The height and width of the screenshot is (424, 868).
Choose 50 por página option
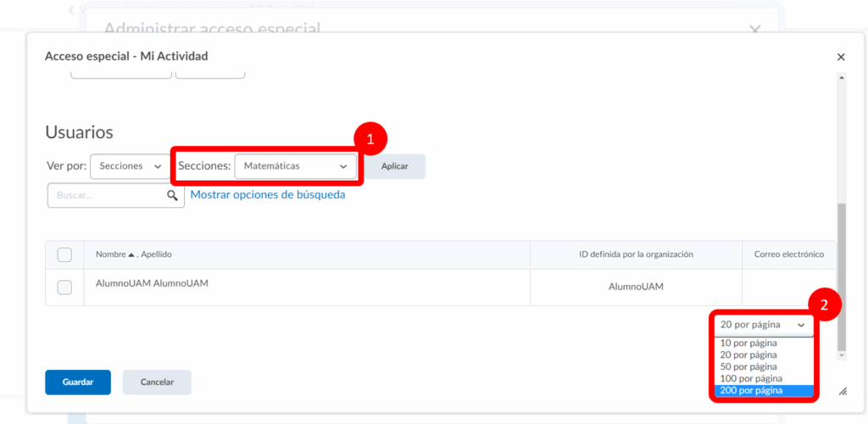748,367
